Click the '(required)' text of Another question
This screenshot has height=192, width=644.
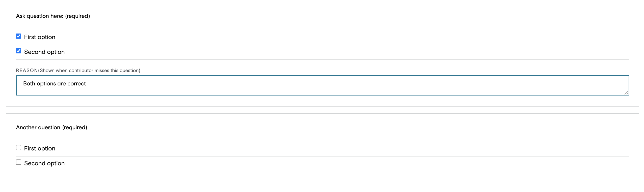[75, 127]
